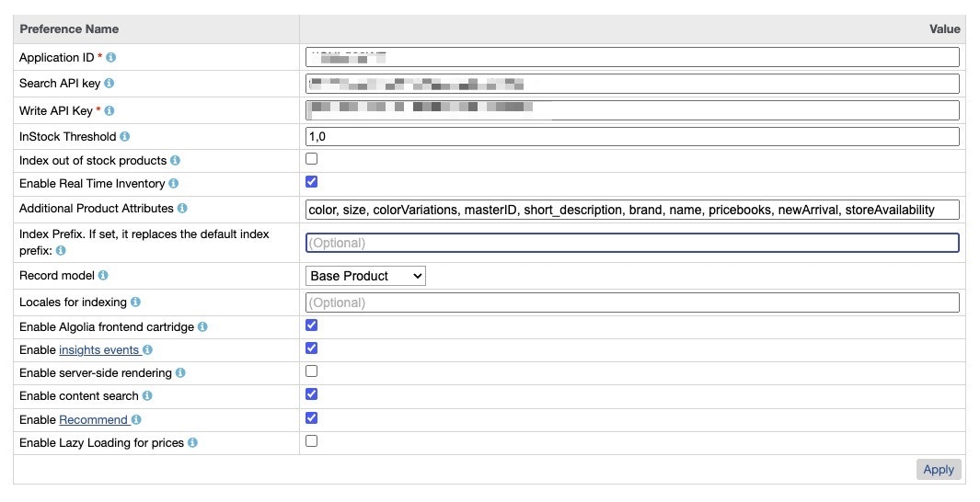Image resolution: width=980 pixels, height=502 pixels.
Task: Click the InStock Threshold input field
Action: pyautogui.click(x=632, y=136)
